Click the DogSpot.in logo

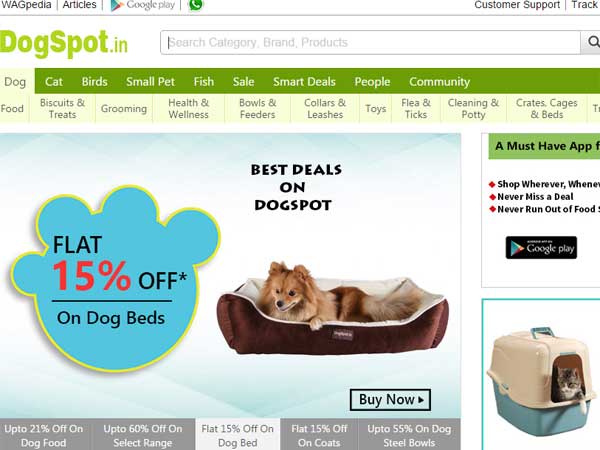tap(64, 44)
